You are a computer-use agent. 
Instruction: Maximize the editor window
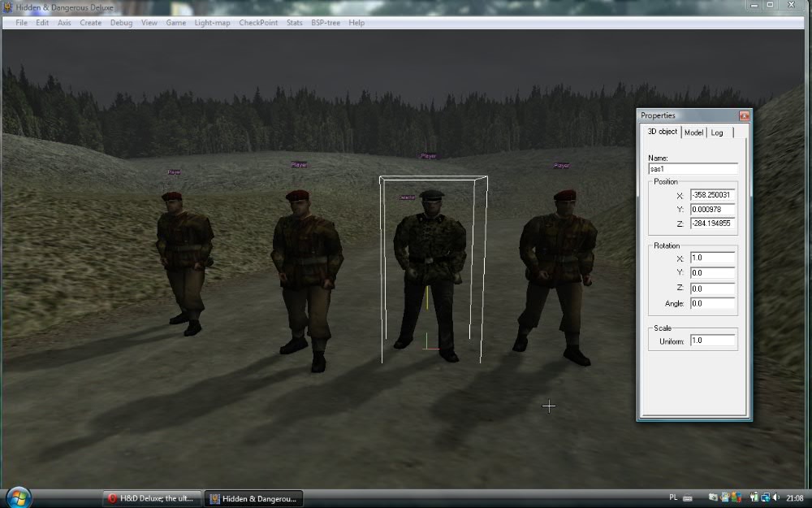771,5
